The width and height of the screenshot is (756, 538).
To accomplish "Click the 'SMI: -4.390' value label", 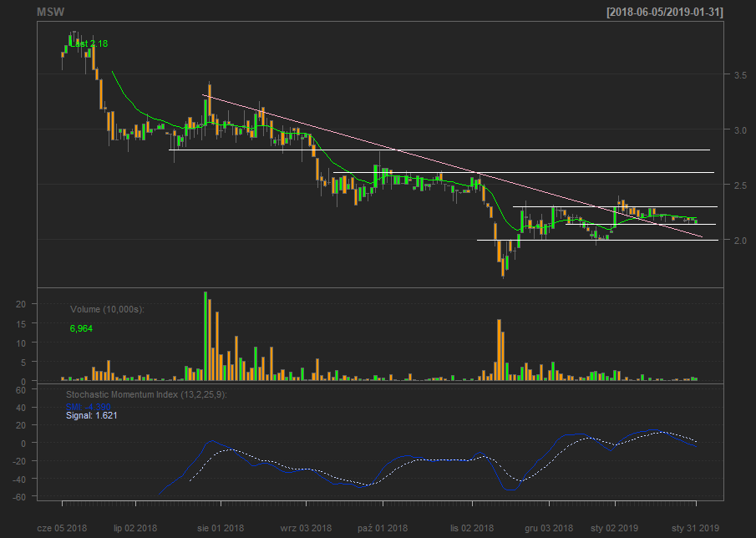I will [x=89, y=408].
